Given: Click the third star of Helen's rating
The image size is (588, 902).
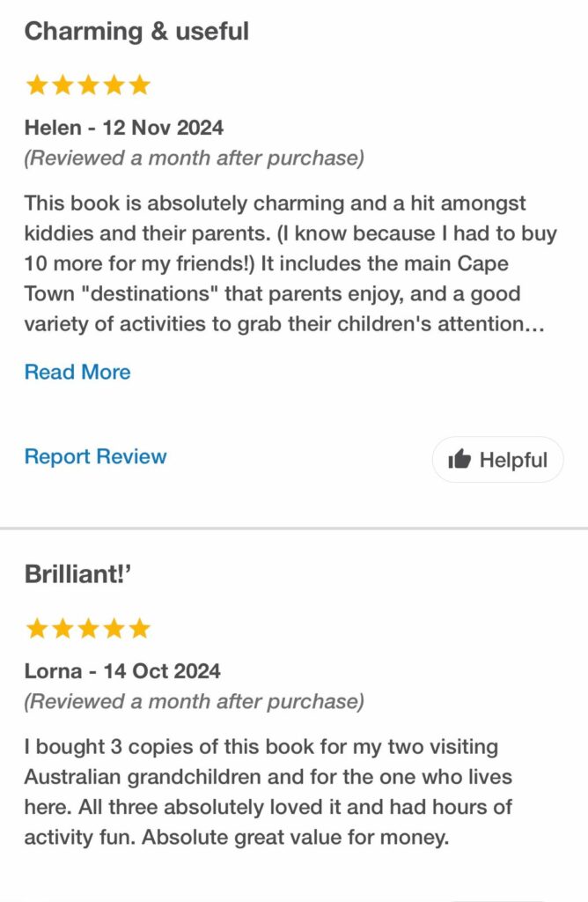Looking at the screenshot, I should pos(88,85).
